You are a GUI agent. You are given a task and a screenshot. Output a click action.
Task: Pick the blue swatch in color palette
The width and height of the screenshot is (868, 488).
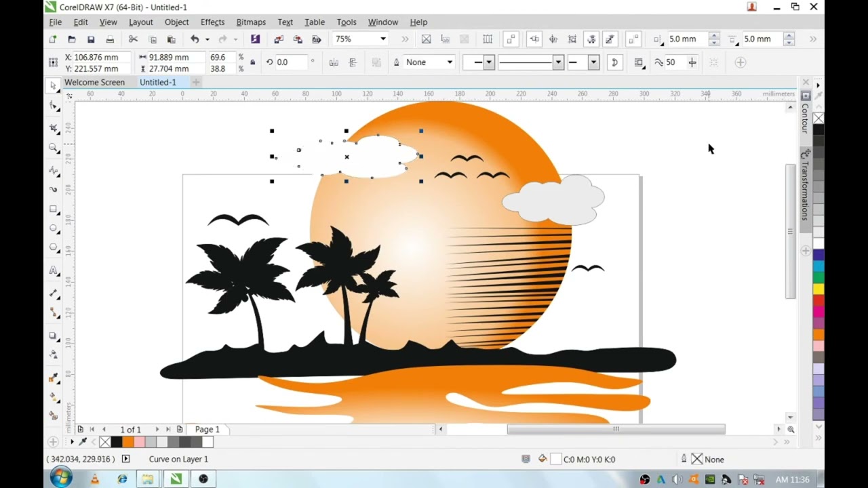click(x=818, y=255)
